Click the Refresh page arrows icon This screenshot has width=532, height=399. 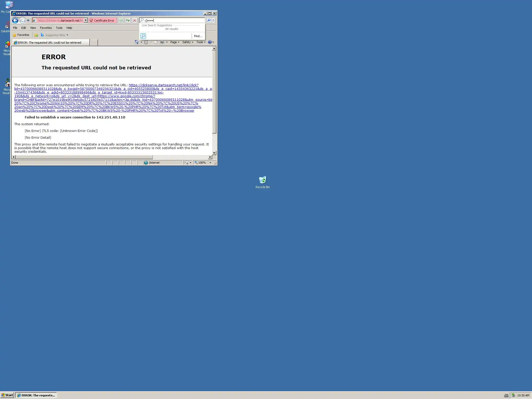pos(128,20)
